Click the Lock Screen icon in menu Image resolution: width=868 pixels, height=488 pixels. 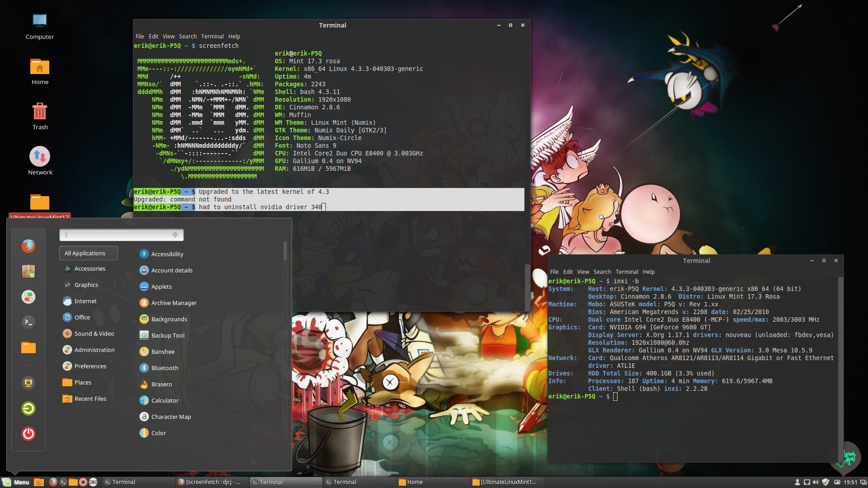[x=28, y=383]
